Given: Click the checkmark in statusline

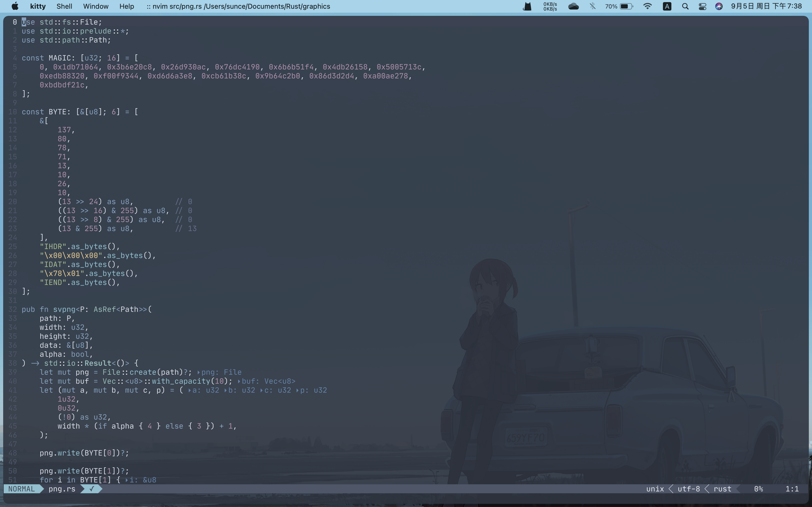Looking at the screenshot, I should (91, 489).
